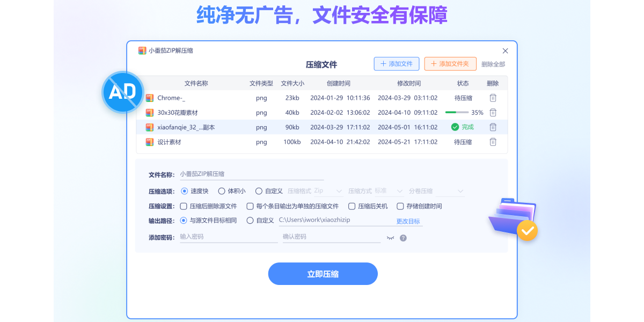The height and width of the screenshot is (322, 644).
Task: Focus the 输入密码 field
Action: [x=229, y=237]
